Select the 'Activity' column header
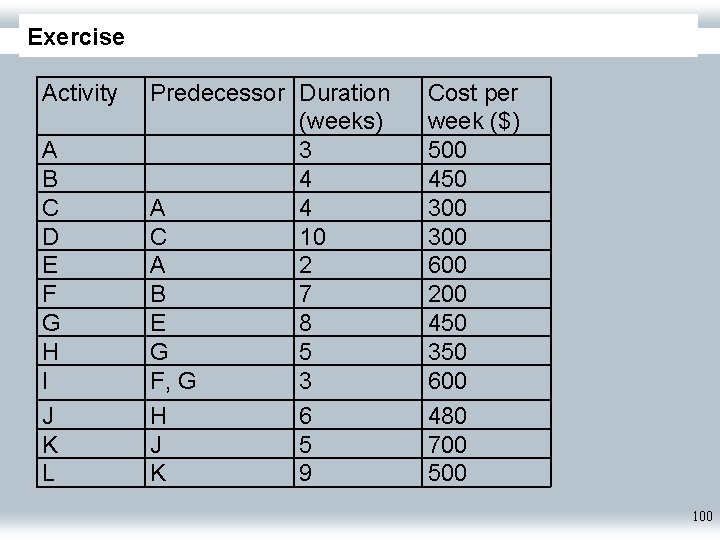Viewport: 720px width, 540px height. pos(80,93)
